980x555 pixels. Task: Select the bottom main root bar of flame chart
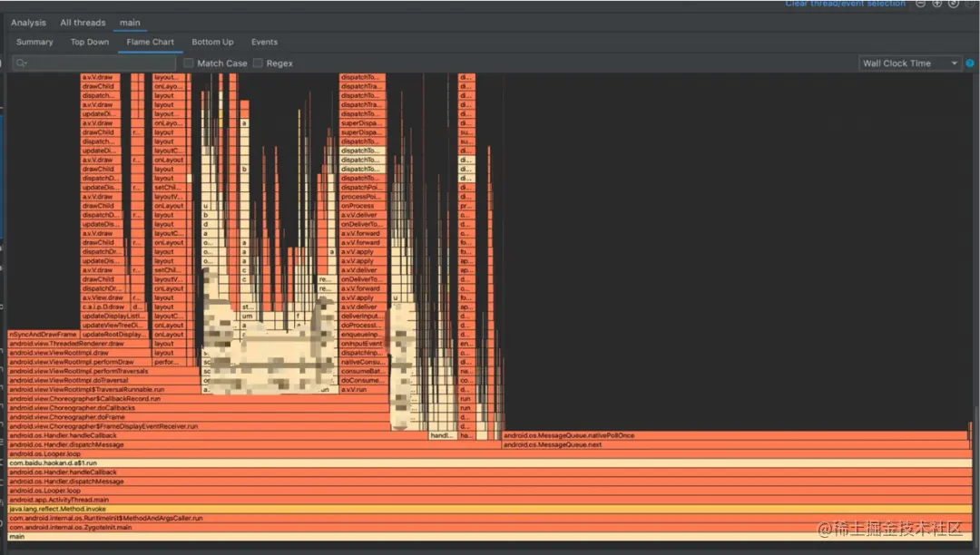coord(489,536)
